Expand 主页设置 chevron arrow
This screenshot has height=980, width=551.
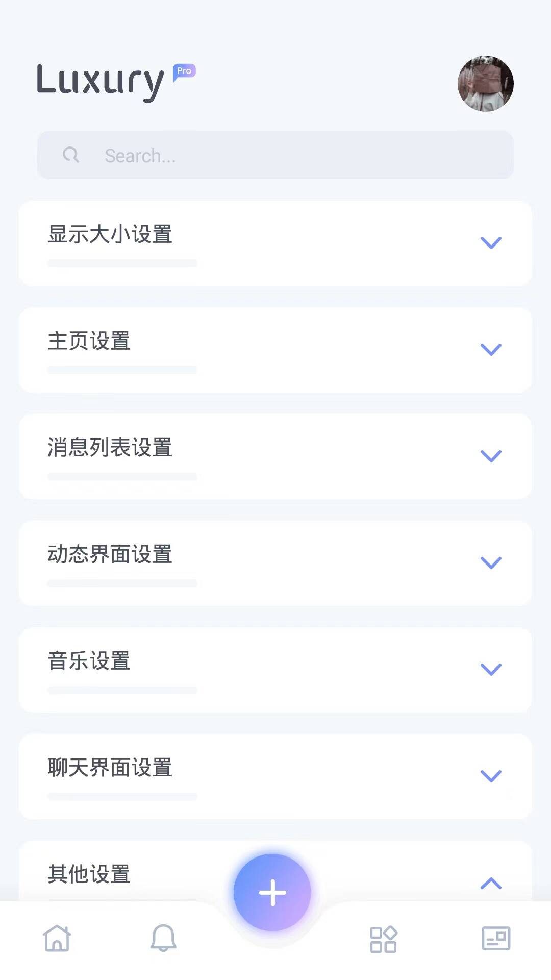[491, 349]
